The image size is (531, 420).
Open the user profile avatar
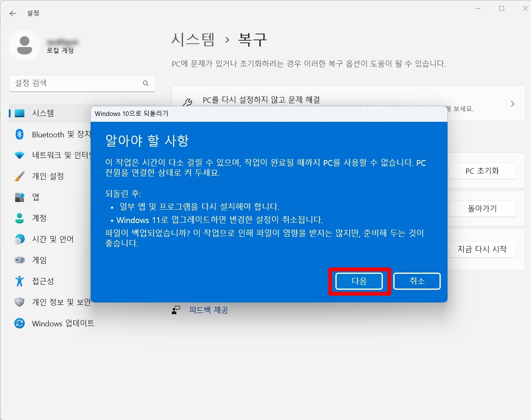coord(24,45)
